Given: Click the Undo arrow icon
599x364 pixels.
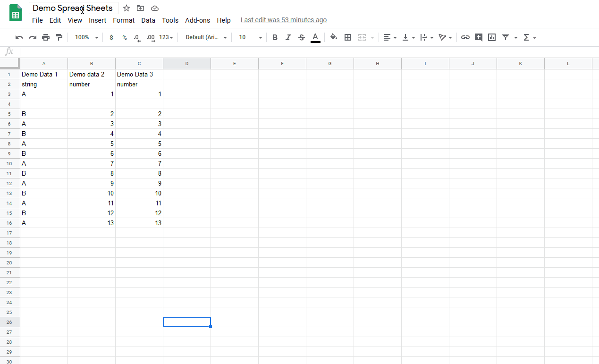Looking at the screenshot, I should 19,37.
